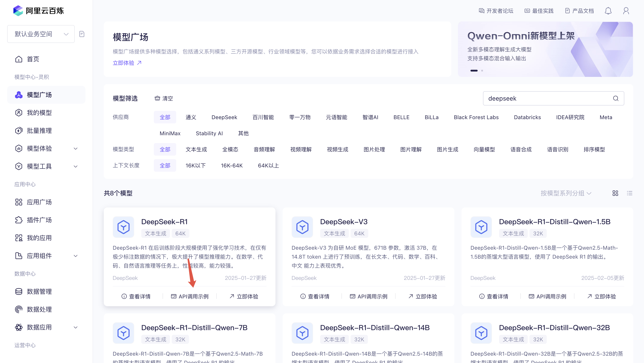The height and width of the screenshot is (363, 644).
Task: Follow the 立即体验 link under 模型广场
Action: [x=127, y=63]
